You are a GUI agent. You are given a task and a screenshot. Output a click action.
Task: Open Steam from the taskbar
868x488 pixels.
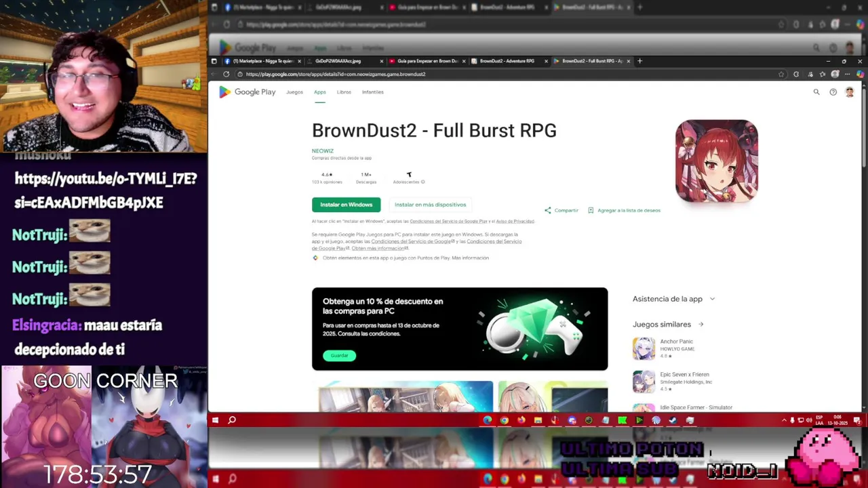[x=673, y=420]
